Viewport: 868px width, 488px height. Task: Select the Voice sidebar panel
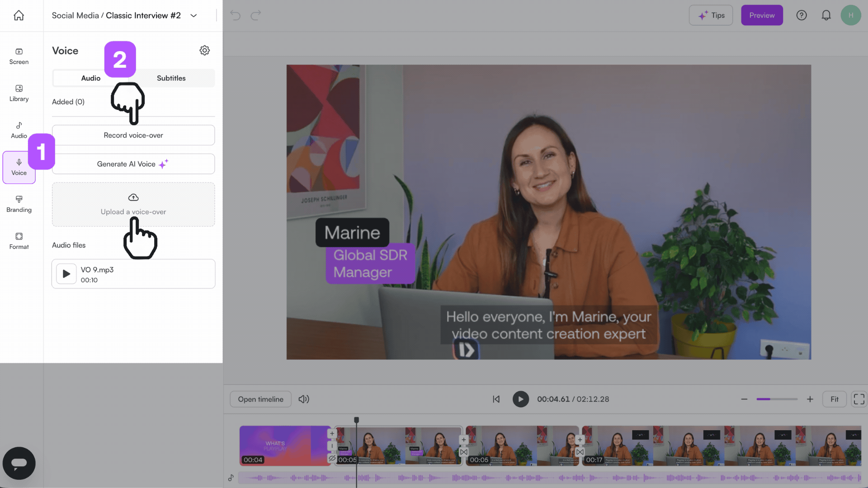click(x=19, y=168)
